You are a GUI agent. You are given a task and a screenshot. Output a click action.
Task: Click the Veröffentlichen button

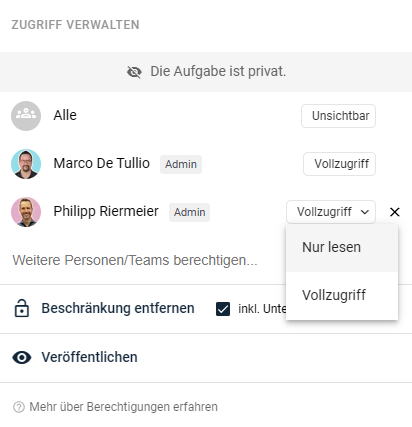pos(89,357)
